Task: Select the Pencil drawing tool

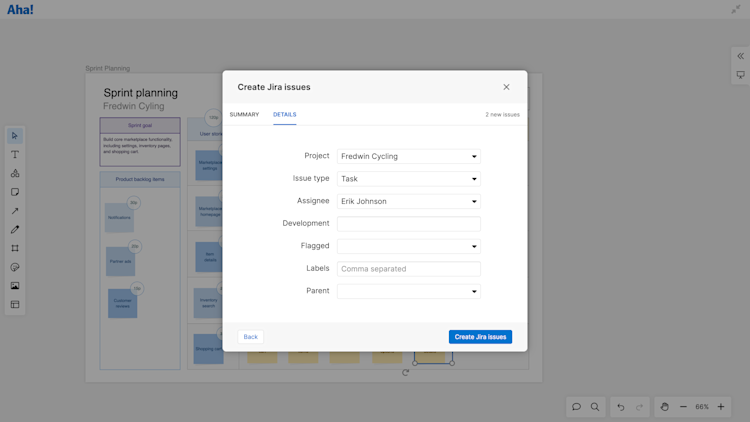Action: [15, 230]
